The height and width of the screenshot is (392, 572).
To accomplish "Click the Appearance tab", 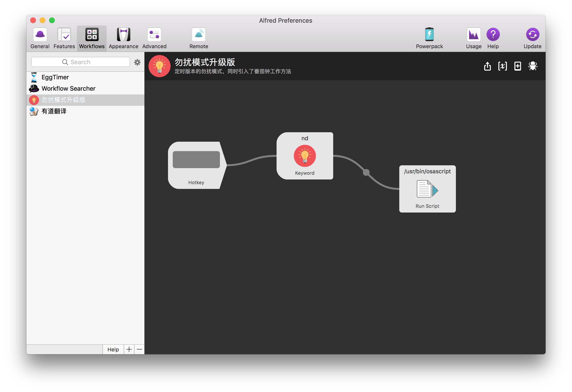I will pyautogui.click(x=123, y=38).
